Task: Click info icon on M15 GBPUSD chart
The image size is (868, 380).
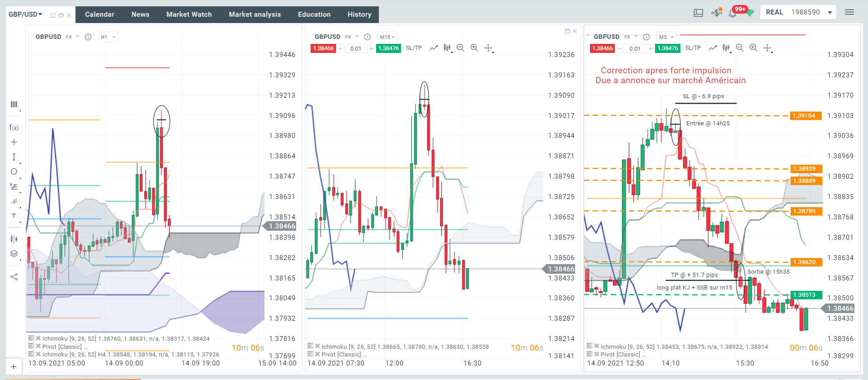Action: click(368, 37)
